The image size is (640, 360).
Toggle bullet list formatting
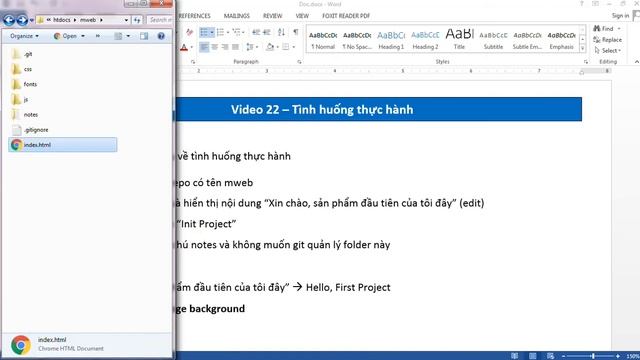click(204, 32)
